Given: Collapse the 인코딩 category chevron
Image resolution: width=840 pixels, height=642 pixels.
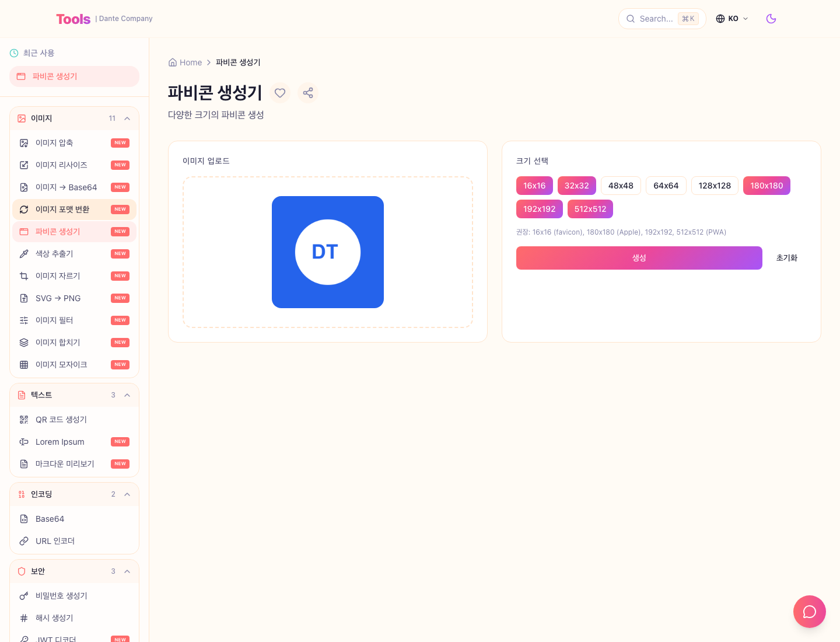Looking at the screenshot, I should click(127, 494).
